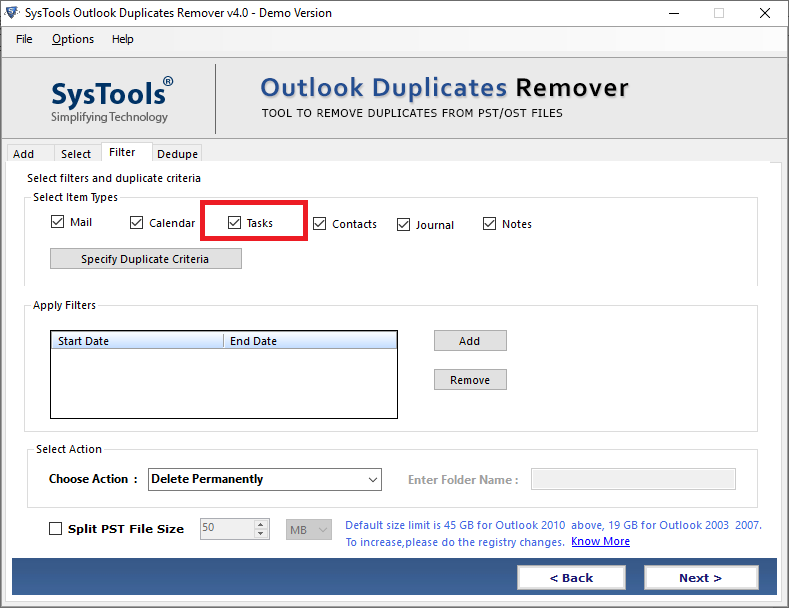Click the SysTools app icon in title bar
The image size is (789, 608).
(12, 13)
